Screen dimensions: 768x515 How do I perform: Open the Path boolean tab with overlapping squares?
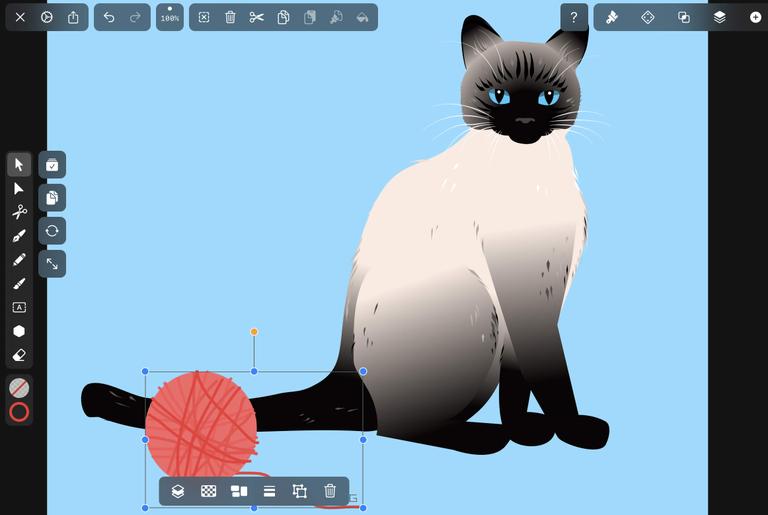tap(684, 18)
